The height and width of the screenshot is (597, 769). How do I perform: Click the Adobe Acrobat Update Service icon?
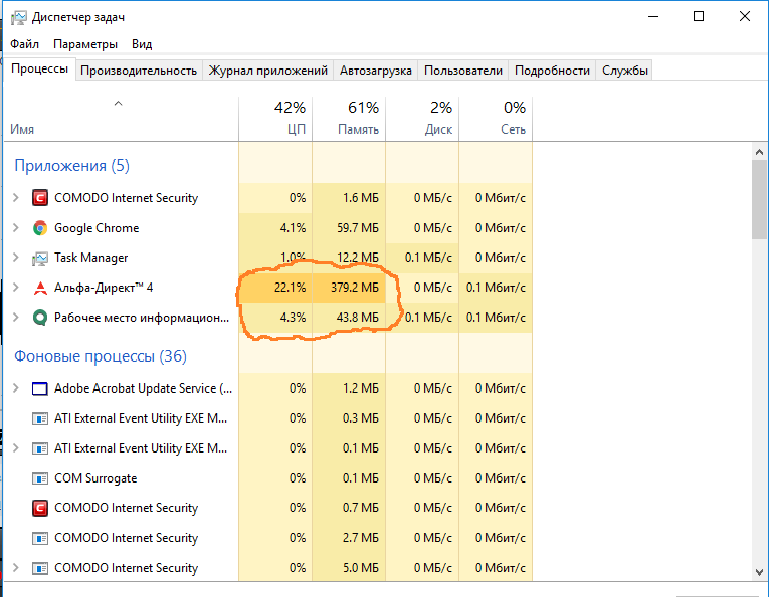coord(40,388)
